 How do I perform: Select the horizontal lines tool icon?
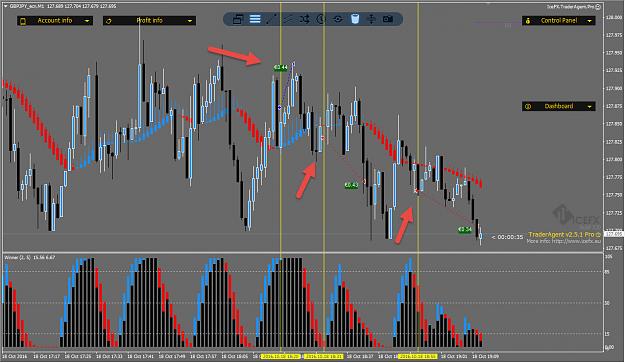255,19
